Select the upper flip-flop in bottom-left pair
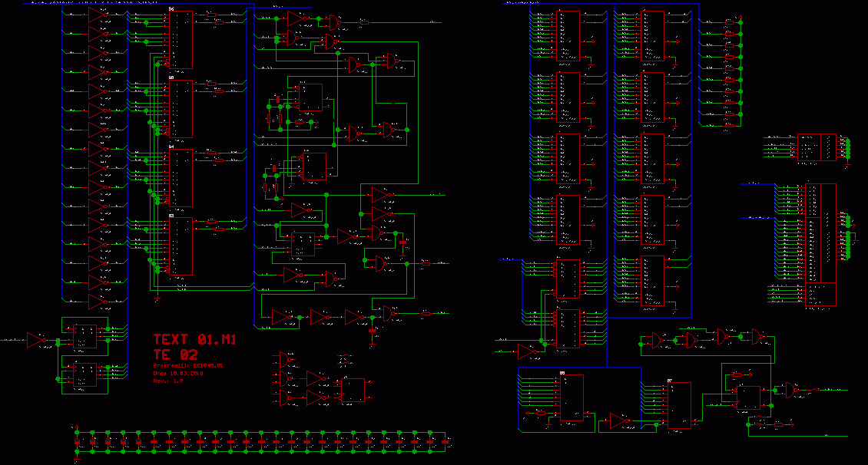 click(x=84, y=336)
